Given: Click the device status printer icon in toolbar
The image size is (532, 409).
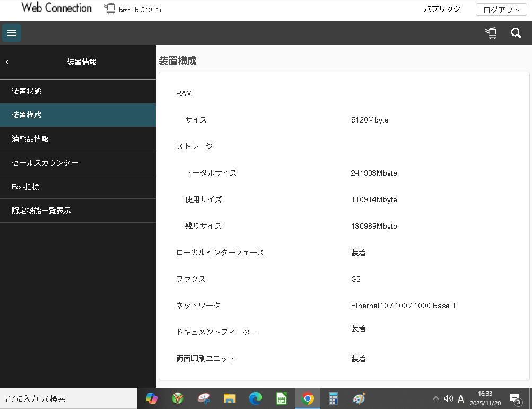Looking at the screenshot, I should click(491, 33).
